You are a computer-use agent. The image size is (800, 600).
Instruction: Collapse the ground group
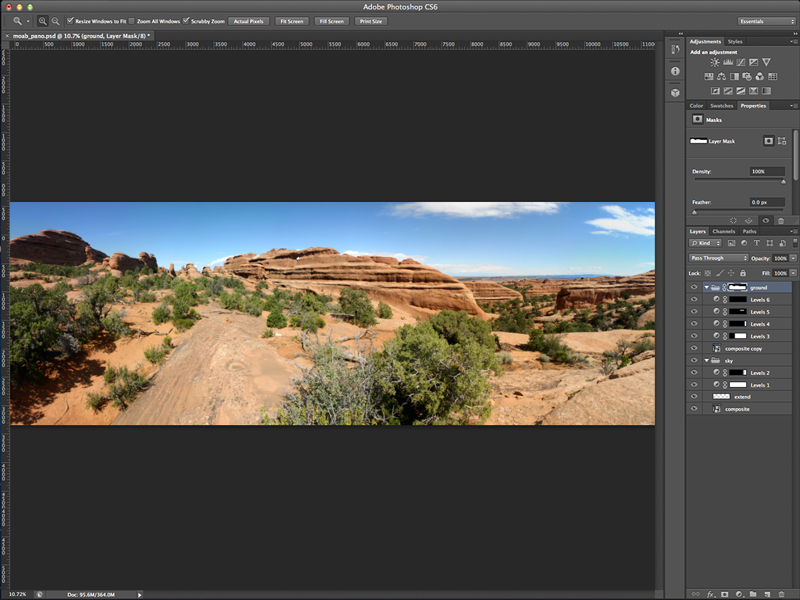point(707,287)
